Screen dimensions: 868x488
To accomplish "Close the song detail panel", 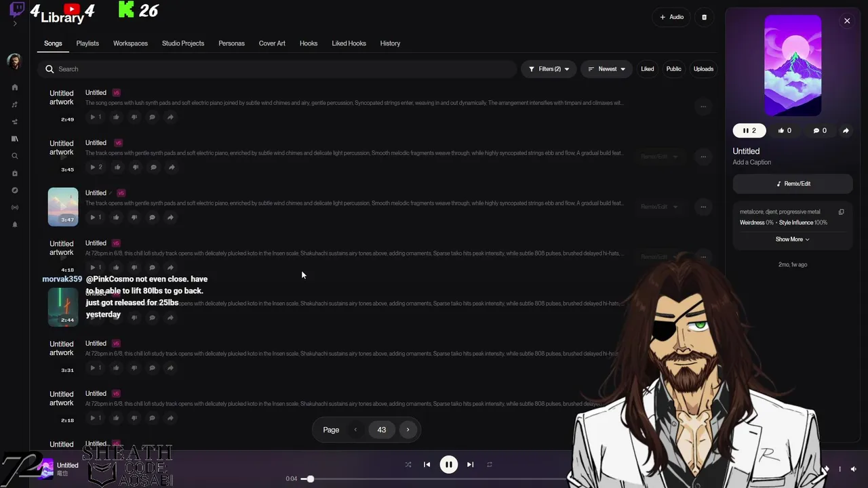I will click(847, 21).
